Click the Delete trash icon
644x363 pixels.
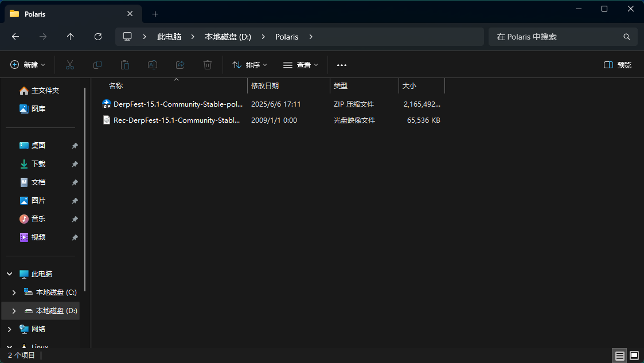point(208,65)
